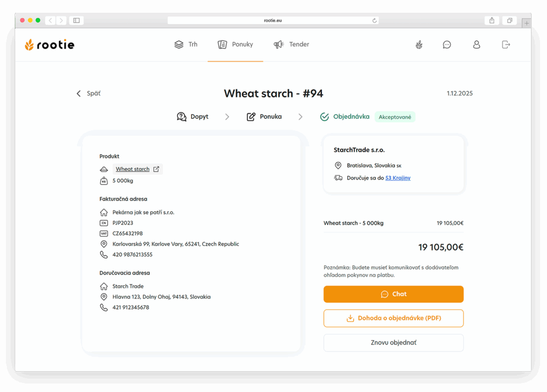Open the Tender tab
This screenshot has width=547, height=392.
coord(292,45)
